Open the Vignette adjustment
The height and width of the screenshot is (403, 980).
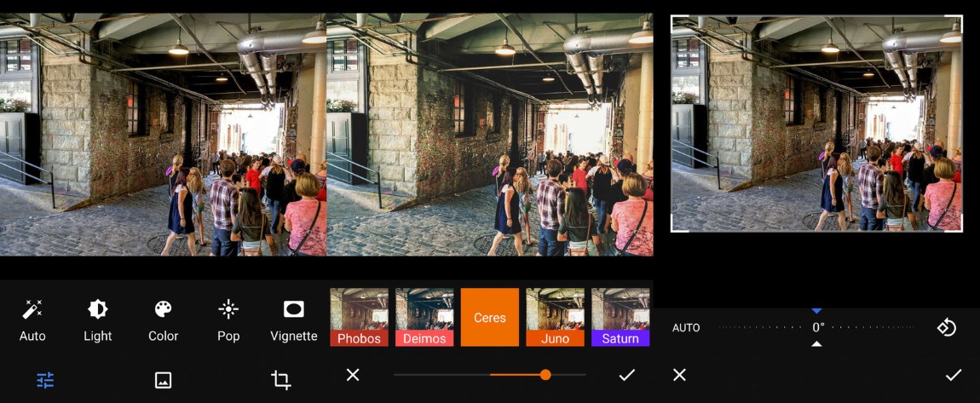(x=294, y=320)
